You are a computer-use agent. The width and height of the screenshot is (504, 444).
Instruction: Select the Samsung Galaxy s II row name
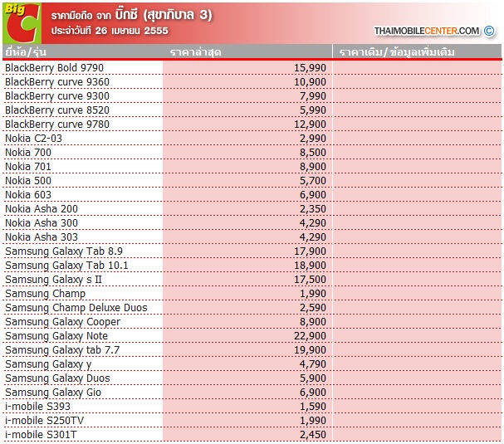pyautogui.click(x=53, y=280)
